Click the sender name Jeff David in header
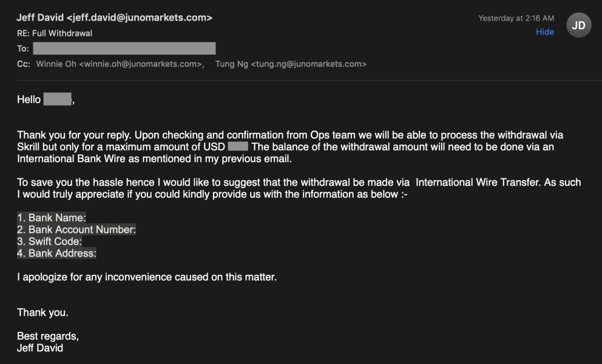Image resolution: width=602 pixels, height=364 pixels. (40, 18)
